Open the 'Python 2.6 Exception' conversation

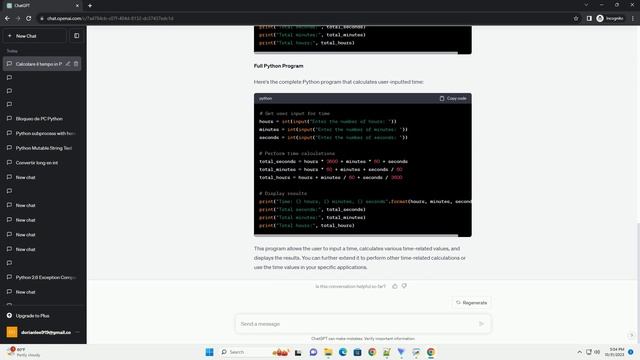tap(42, 277)
